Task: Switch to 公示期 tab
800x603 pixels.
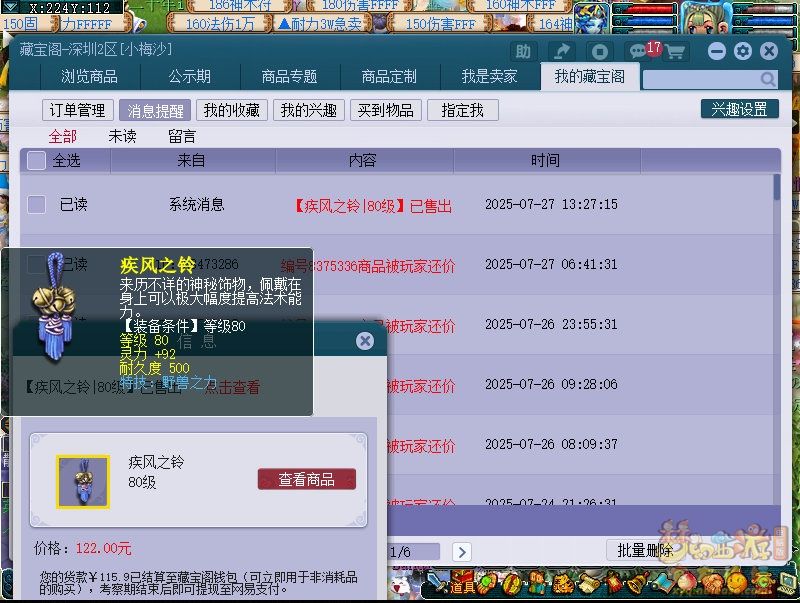Action: (190, 77)
